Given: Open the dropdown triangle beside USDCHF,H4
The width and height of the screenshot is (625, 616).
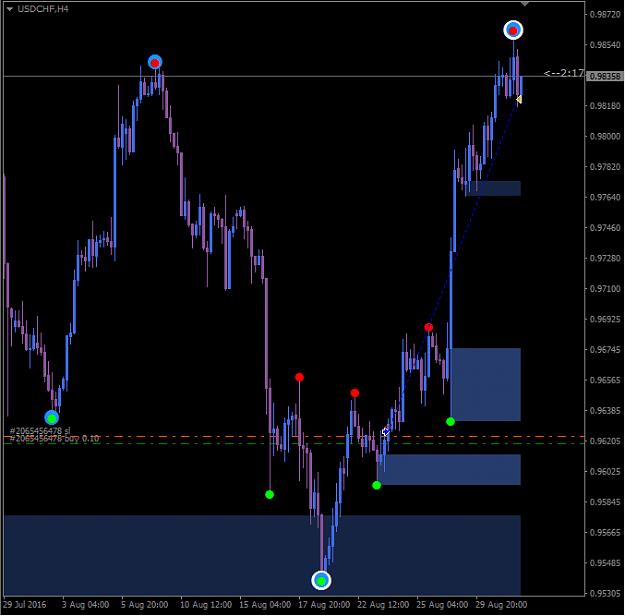Looking at the screenshot, I should coord(10,9).
